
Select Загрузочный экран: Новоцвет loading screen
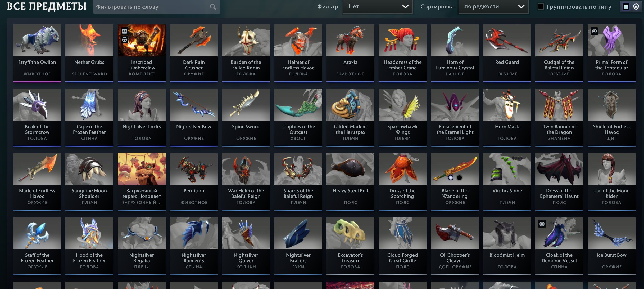(142, 182)
